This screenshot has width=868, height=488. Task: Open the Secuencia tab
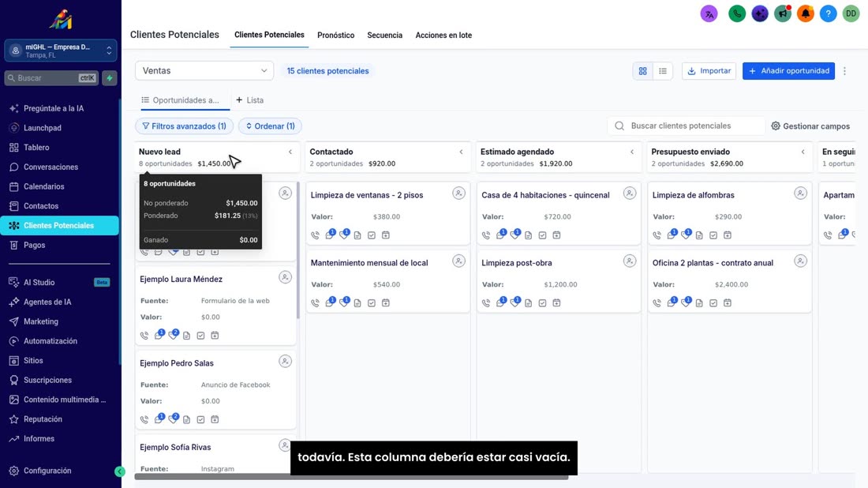click(x=385, y=36)
